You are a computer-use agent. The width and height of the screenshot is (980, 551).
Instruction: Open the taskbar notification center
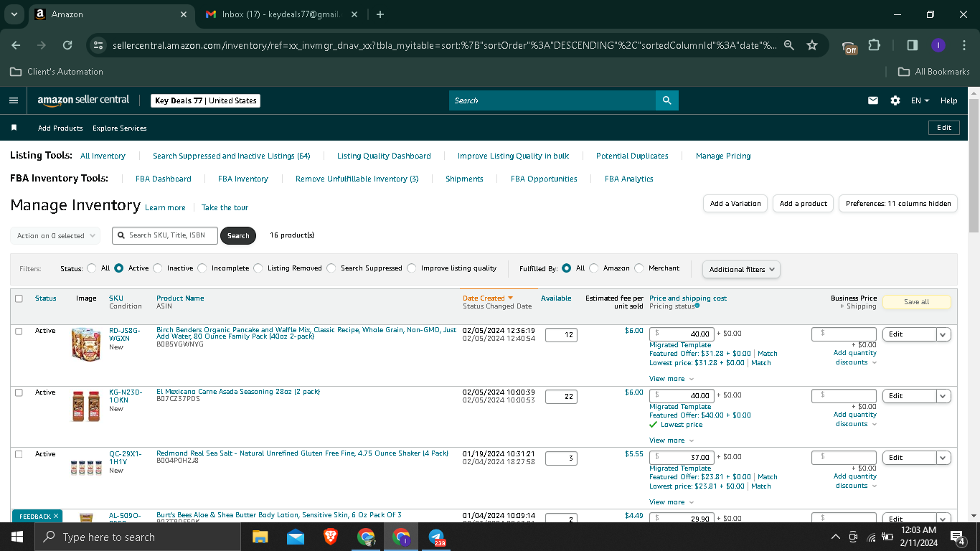(957, 537)
